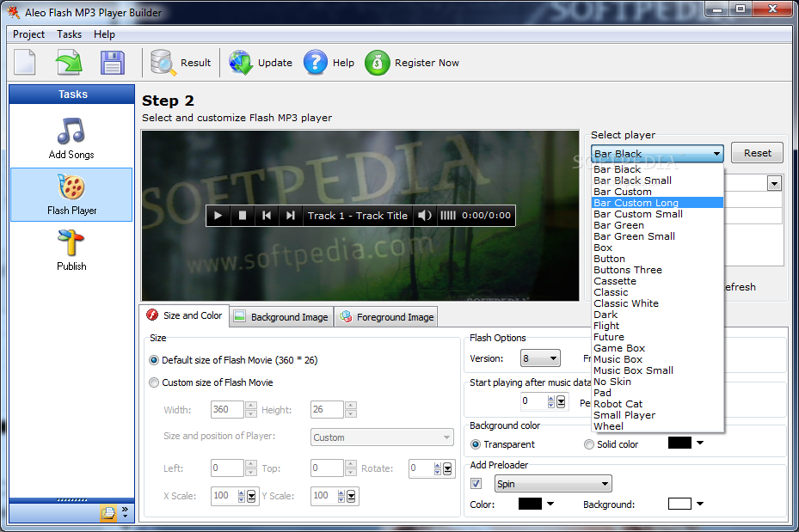Click the Height input field
The image size is (799, 532).
[x=327, y=409]
